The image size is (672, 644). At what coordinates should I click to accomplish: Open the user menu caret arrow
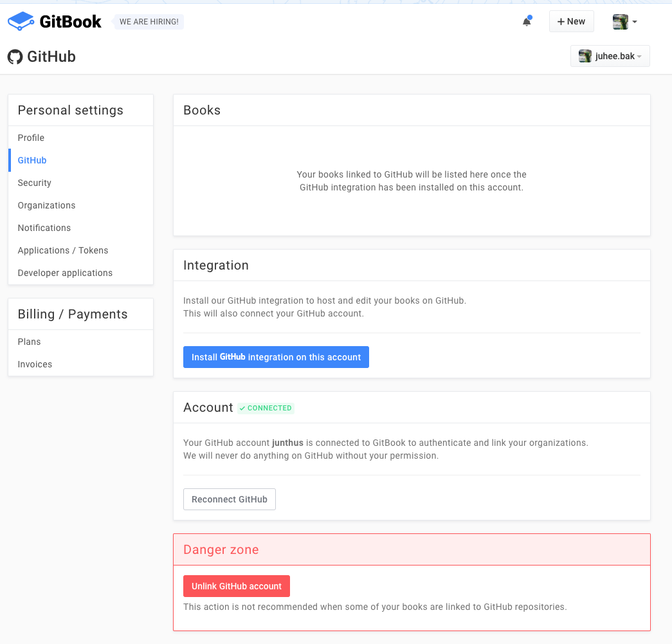[635, 21]
